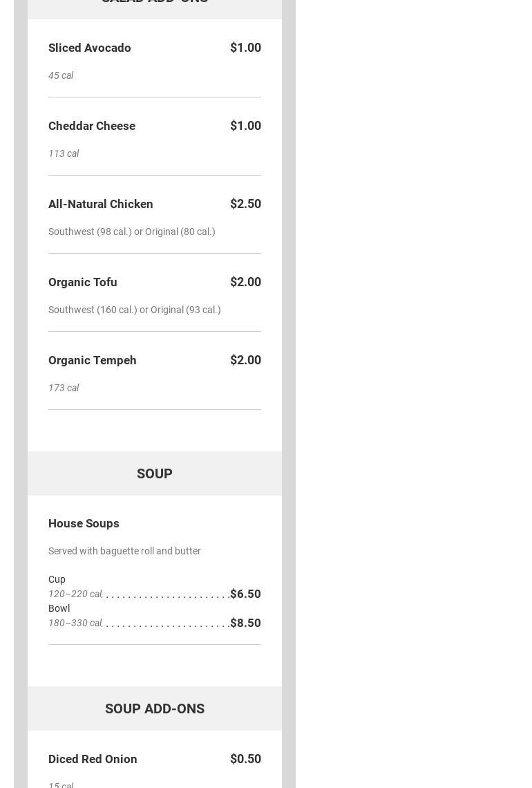Click the $2.50 price for All-Natural Chicken
Screen dimensions: 532x788
pyautogui.click(x=245, y=204)
